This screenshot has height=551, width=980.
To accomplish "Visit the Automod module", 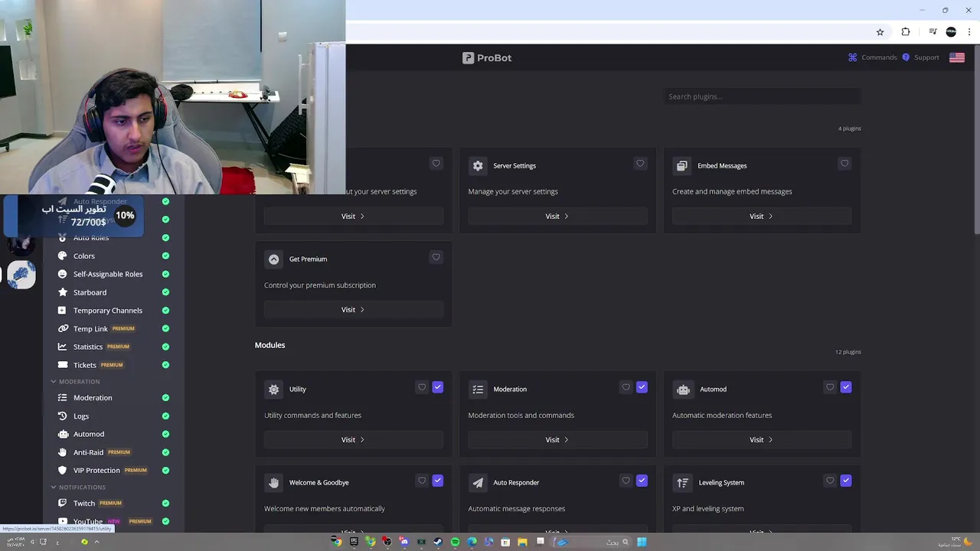I will [762, 439].
